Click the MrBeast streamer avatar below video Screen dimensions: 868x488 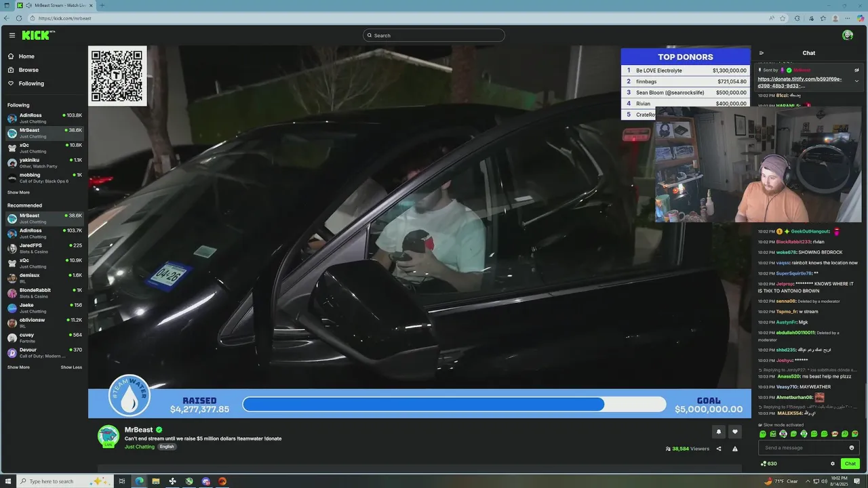108,436
